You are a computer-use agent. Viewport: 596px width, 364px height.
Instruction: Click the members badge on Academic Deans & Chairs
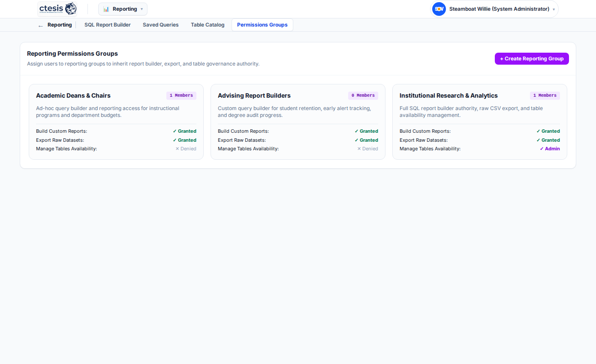181,95
